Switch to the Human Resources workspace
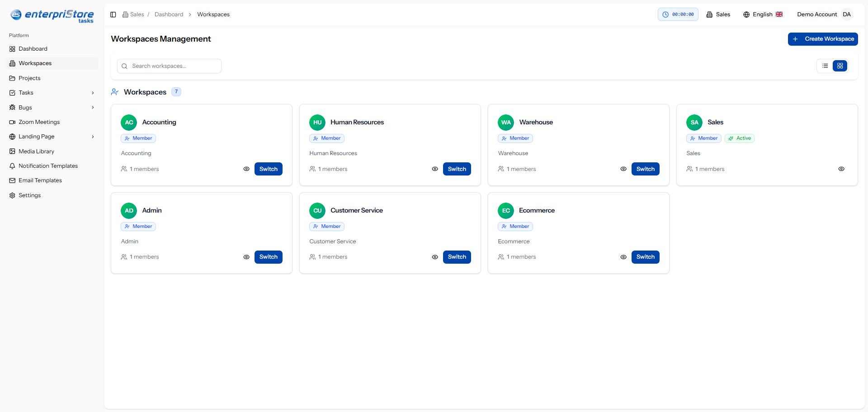 coord(457,169)
